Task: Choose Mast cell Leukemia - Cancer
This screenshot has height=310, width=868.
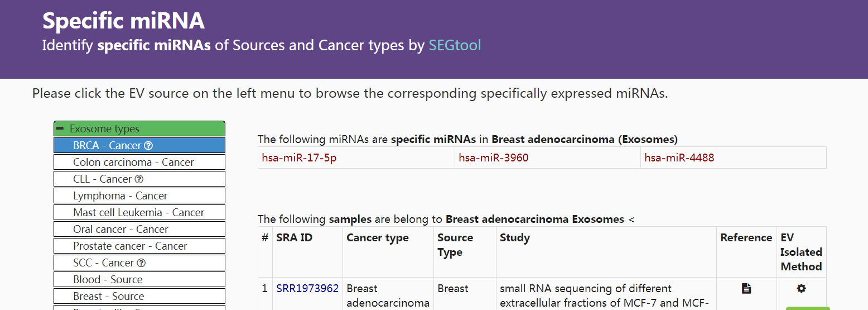Action: coord(139,213)
